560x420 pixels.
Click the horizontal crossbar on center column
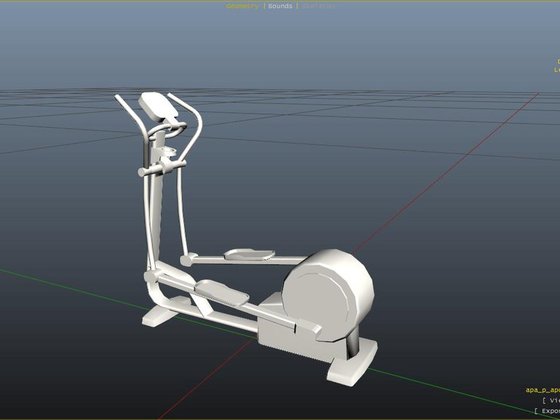(162, 168)
